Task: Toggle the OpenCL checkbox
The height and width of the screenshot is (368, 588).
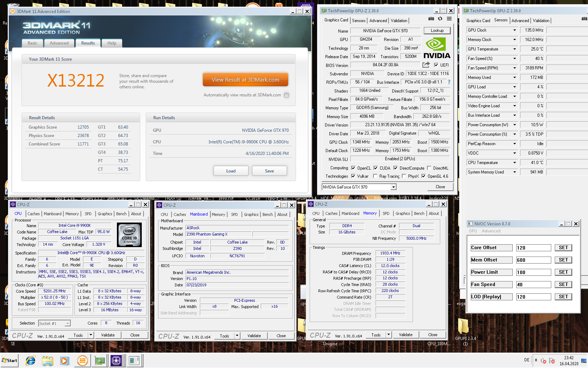Action: tap(353, 168)
